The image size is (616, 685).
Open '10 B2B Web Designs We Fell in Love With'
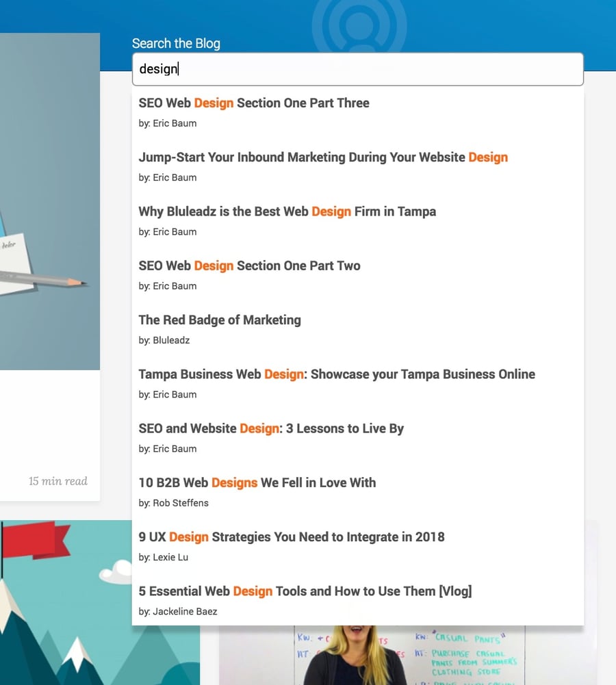[x=257, y=482]
